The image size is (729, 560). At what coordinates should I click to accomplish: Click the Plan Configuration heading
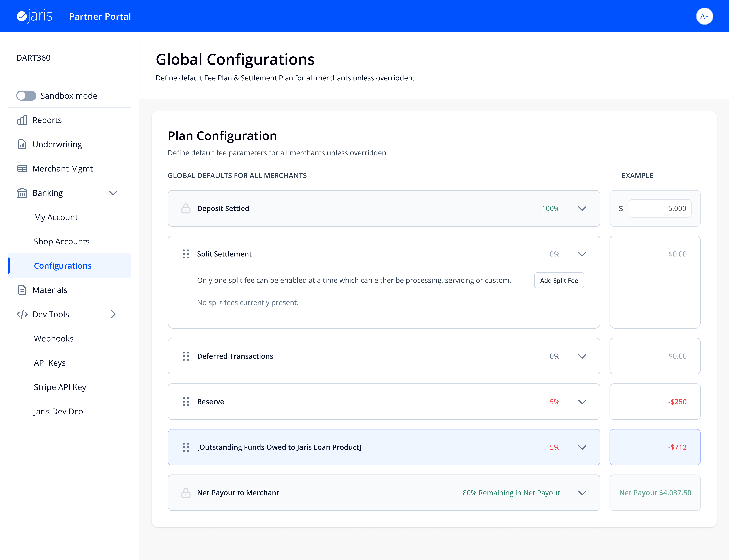222,136
